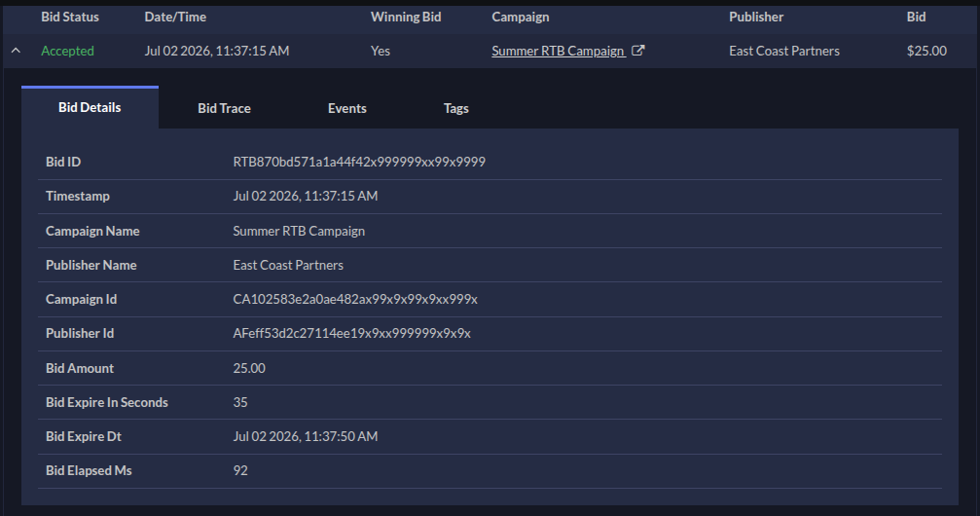Click the row date Jul 02 2026, 11:37:15 AM
Screen dimensions: 980x516
tap(217, 52)
